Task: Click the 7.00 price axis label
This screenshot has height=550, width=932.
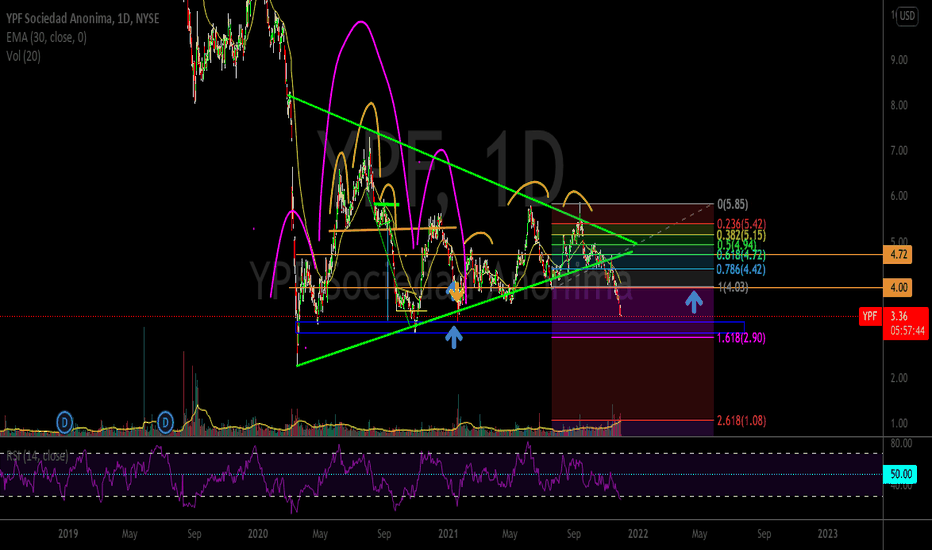Action: tap(899, 151)
